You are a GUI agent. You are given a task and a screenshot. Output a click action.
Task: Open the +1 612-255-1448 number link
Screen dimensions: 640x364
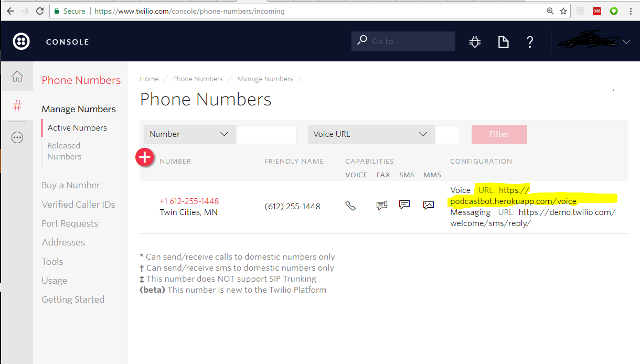(189, 201)
